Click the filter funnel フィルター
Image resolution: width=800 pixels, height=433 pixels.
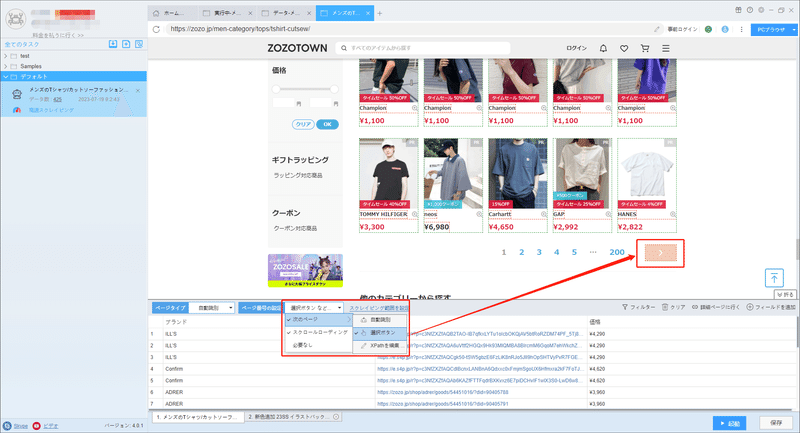pyautogui.click(x=638, y=307)
